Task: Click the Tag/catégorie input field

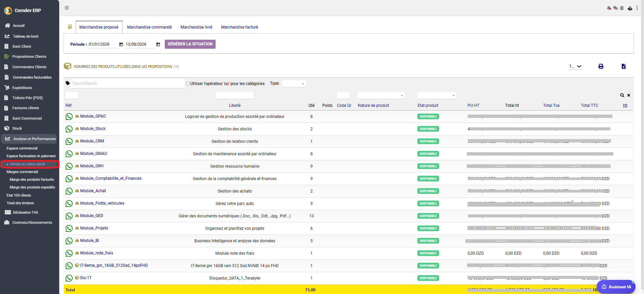Action: (127, 83)
